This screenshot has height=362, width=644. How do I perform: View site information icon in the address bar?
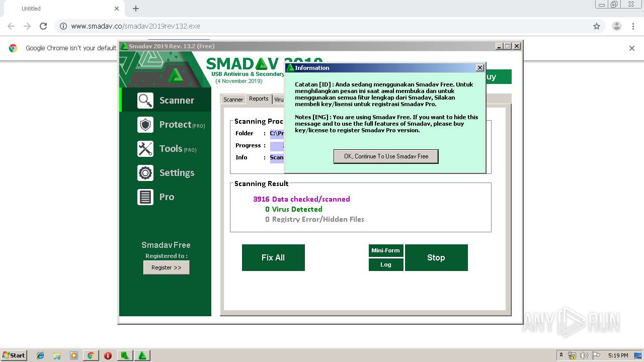(x=63, y=26)
